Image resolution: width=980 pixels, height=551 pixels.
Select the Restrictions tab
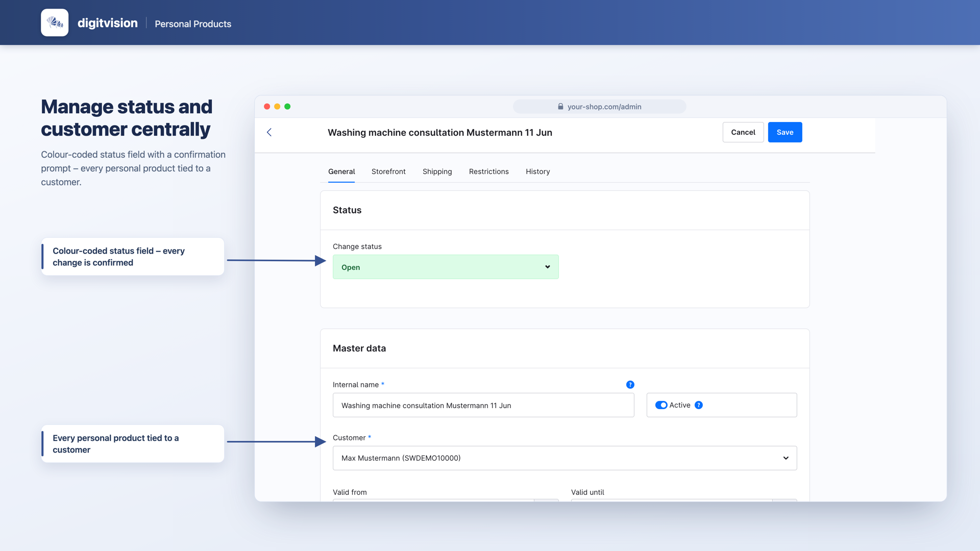pos(488,171)
